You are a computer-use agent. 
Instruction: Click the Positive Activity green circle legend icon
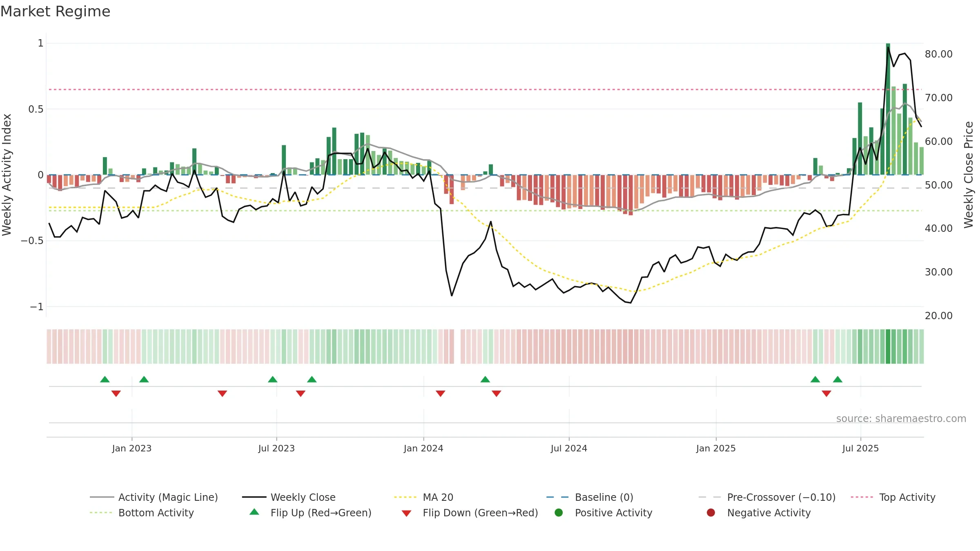pyautogui.click(x=559, y=513)
